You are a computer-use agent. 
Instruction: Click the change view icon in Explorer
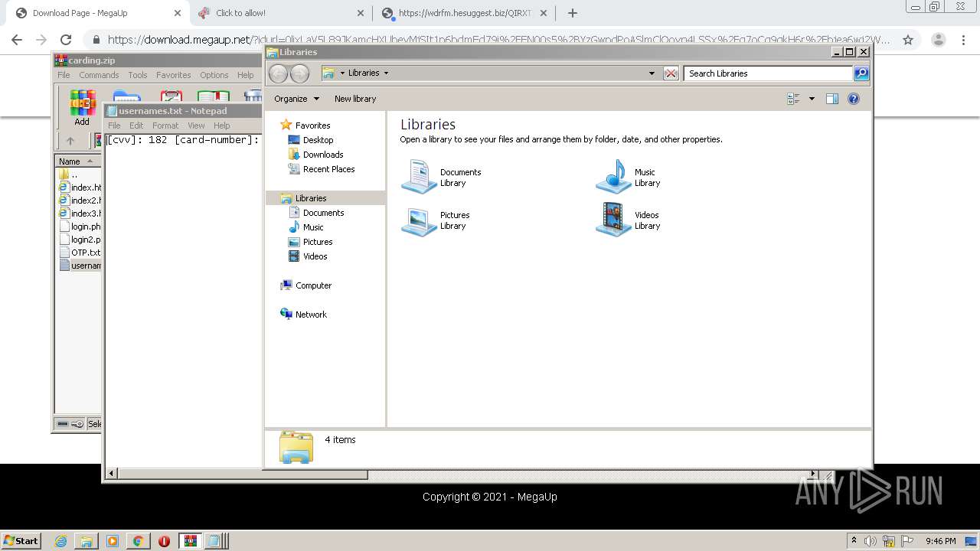point(793,99)
